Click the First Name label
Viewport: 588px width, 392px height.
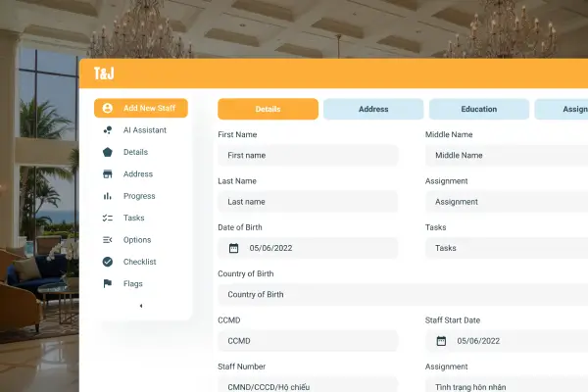(x=237, y=134)
